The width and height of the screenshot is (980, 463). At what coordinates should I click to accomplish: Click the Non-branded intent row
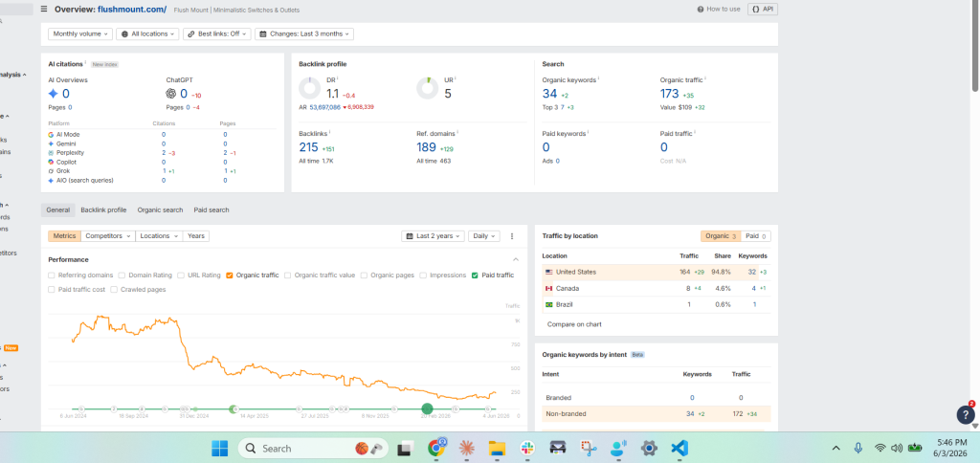tap(657, 413)
